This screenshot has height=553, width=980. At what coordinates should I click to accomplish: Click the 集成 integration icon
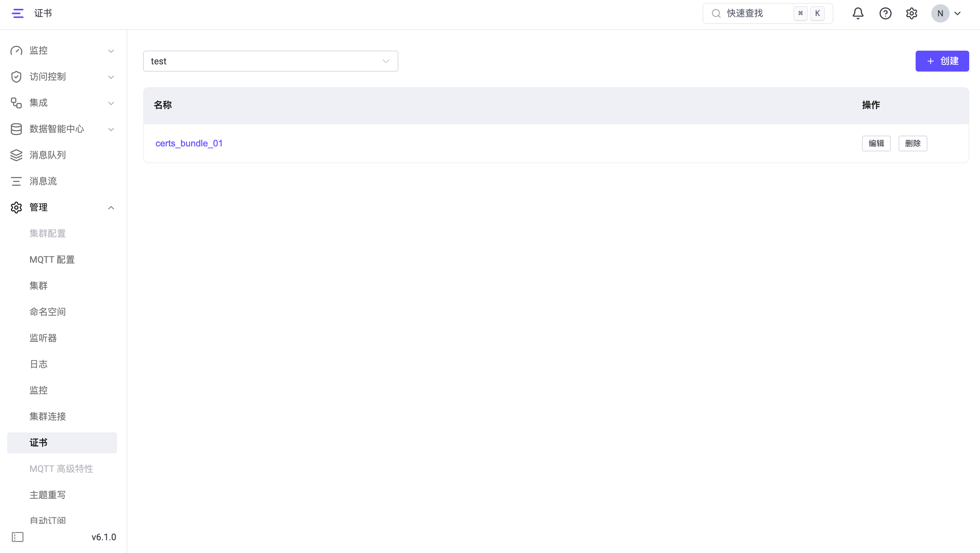[16, 103]
